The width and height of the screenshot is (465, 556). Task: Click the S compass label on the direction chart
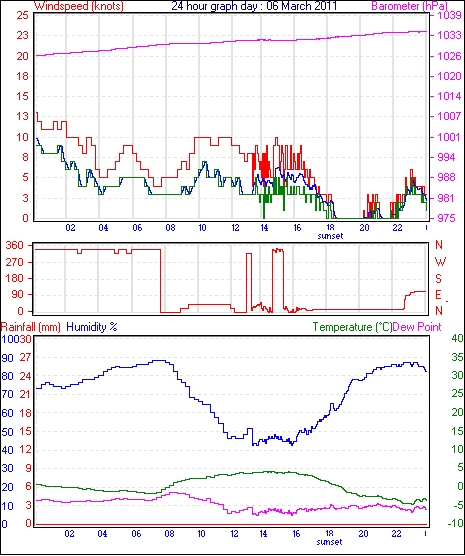point(438,279)
